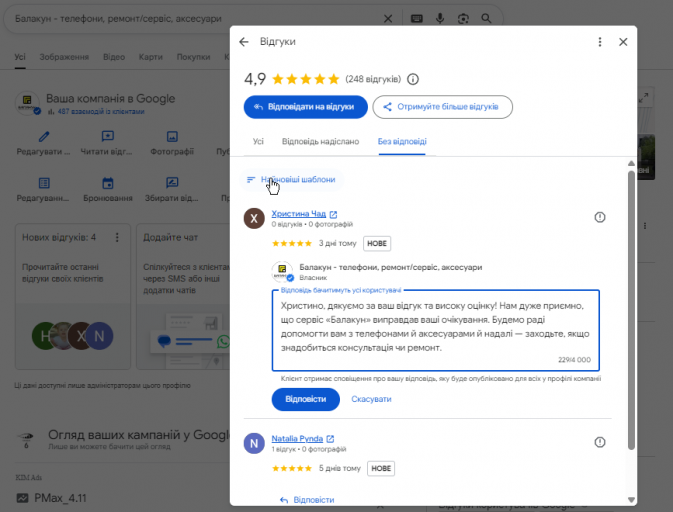Viewport: 673px width, 512px height.
Task: Switch to the Покупки search tab
Action: coord(194,57)
